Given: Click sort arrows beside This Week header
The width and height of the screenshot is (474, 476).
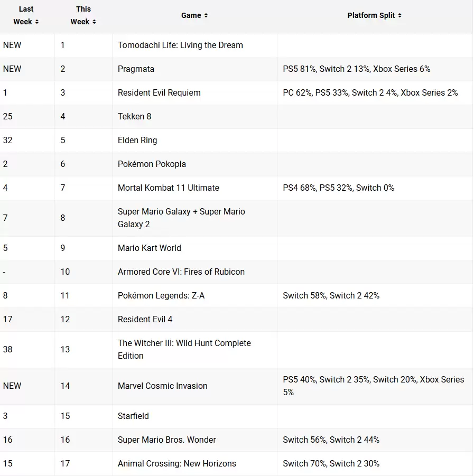Looking at the screenshot, I should pos(94,22).
